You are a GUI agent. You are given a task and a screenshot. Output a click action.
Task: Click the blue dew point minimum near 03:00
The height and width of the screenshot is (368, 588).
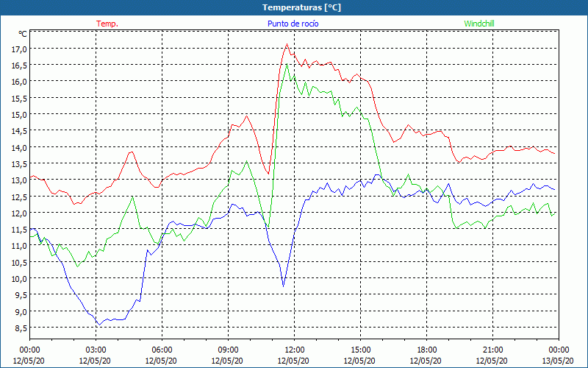pos(99,325)
